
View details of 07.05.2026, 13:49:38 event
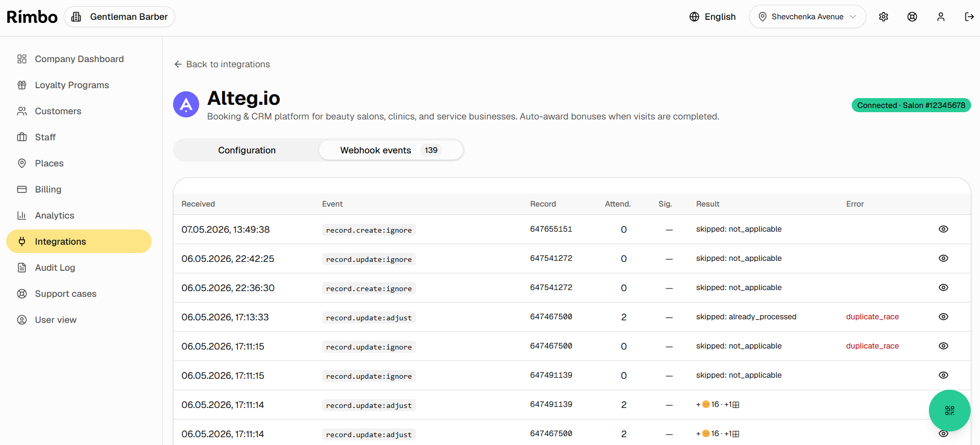944,229
